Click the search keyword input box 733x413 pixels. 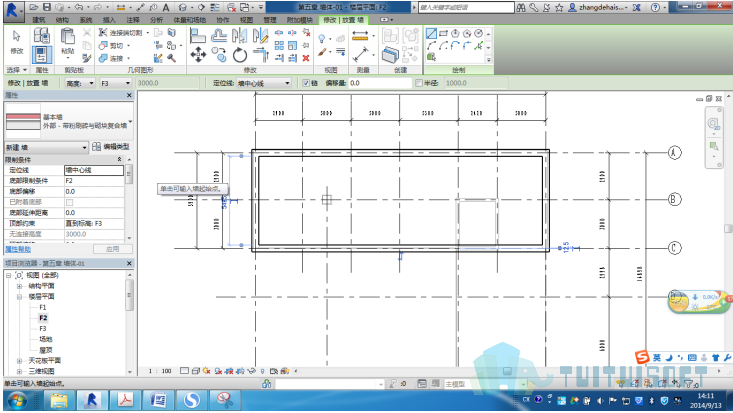coord(466,7)
